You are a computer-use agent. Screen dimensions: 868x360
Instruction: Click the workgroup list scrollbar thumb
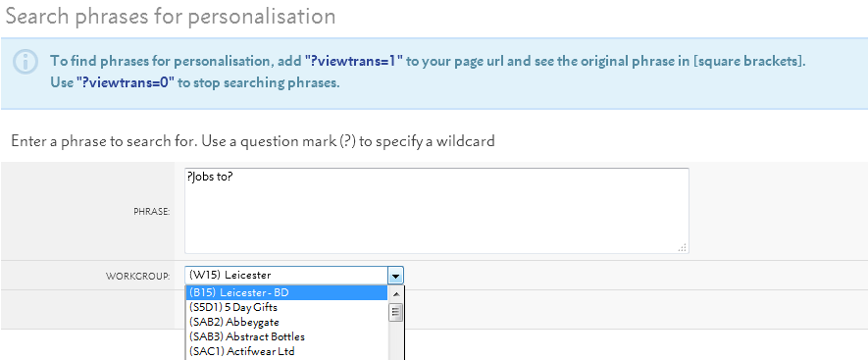(396, 312)
